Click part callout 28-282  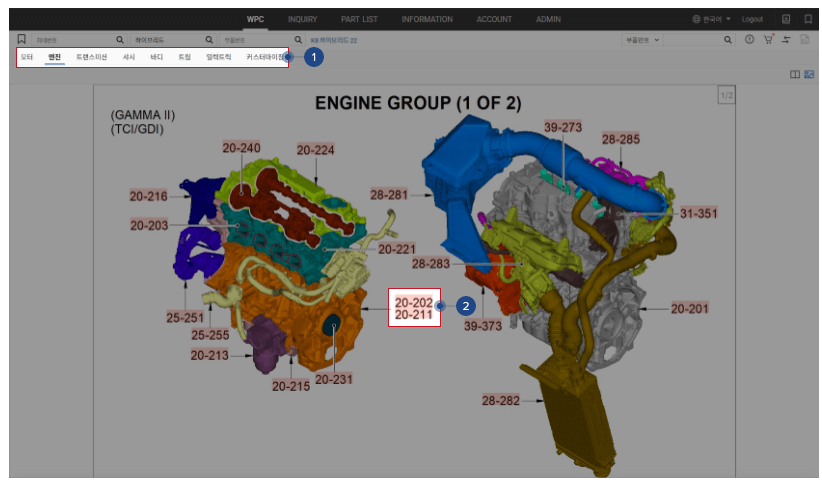tap(501, 401)
